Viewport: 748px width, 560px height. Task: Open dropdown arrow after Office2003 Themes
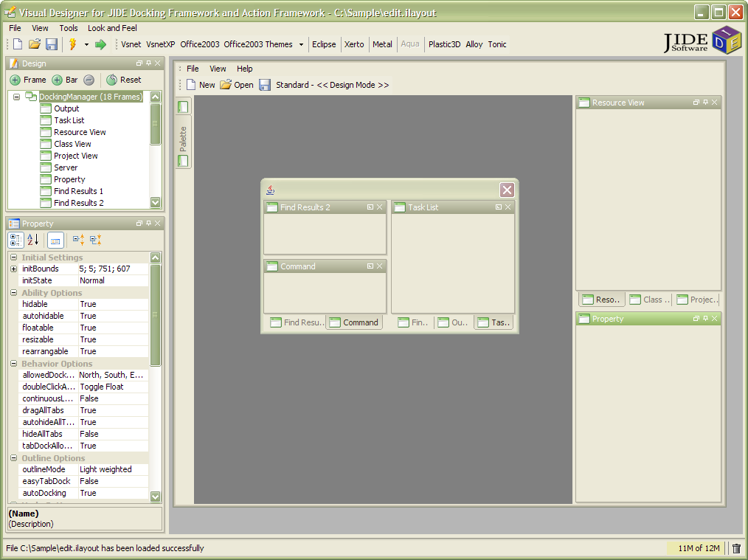(301, 45)
